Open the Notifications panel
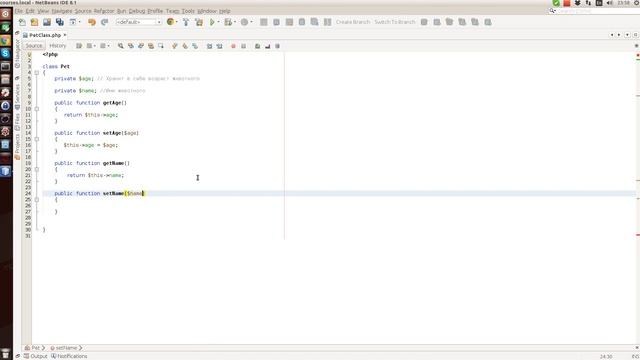 coord(69,356)
